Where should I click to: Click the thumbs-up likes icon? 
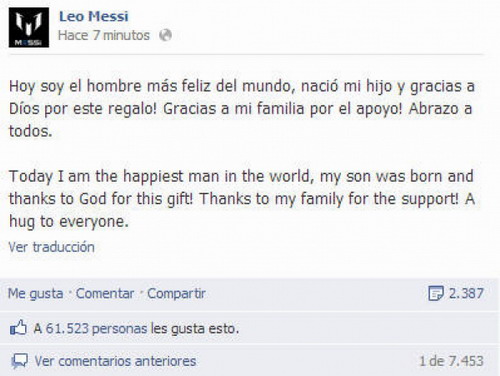18,328
